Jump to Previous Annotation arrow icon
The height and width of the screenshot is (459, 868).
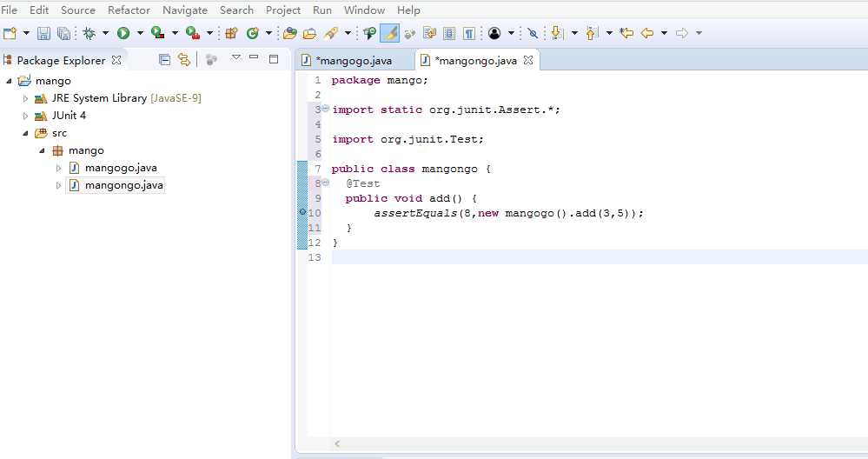592,33
